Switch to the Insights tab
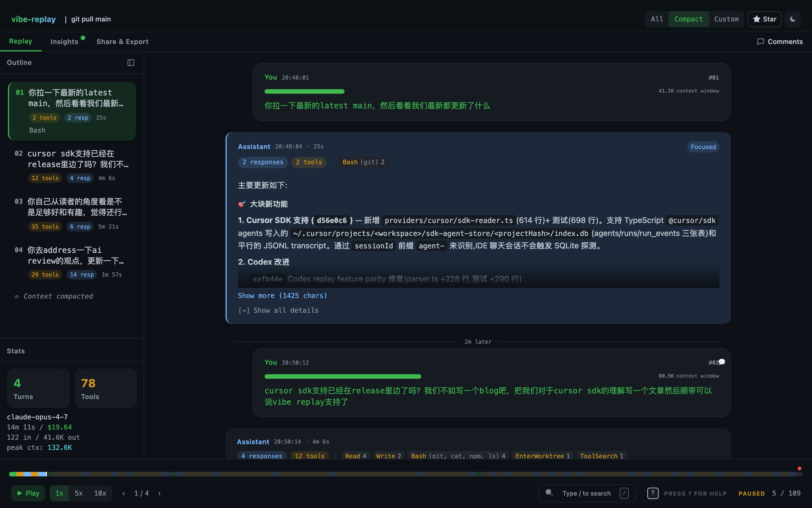The image size is (812, 508). [x=64, y=42]
